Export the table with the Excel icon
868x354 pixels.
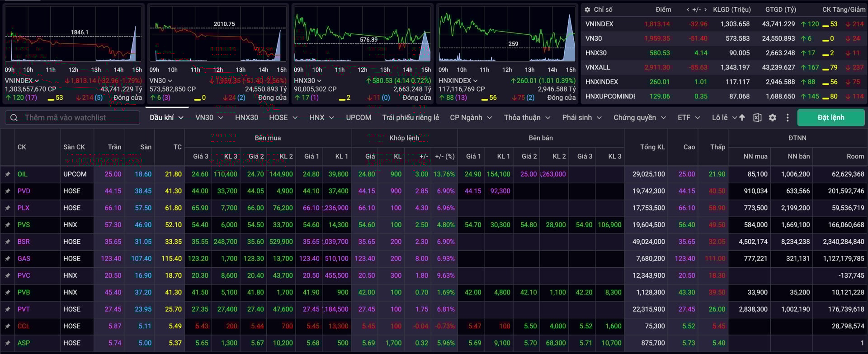(757, 117)
